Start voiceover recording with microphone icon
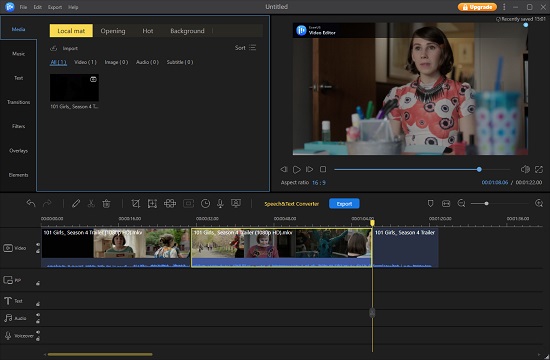The height and width of the screenshot is (360, 550). tap(220, 204)
